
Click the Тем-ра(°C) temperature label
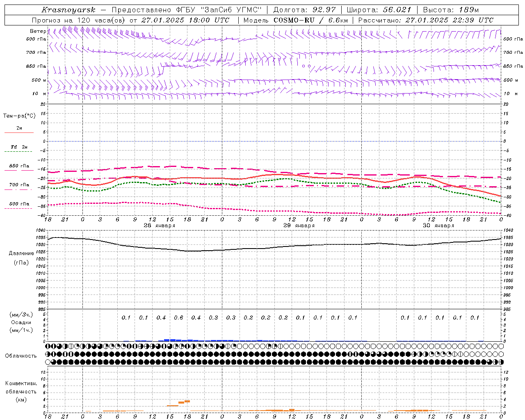coord(19,116)
